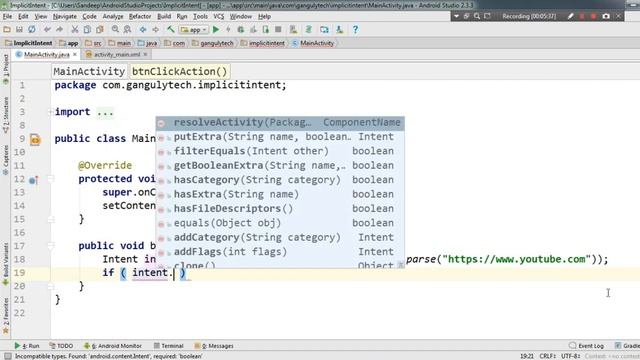Select getBooleanExtra suggestion
This screenshot has width=640, height=360.
pyautogui.click(x=280, y=165)
